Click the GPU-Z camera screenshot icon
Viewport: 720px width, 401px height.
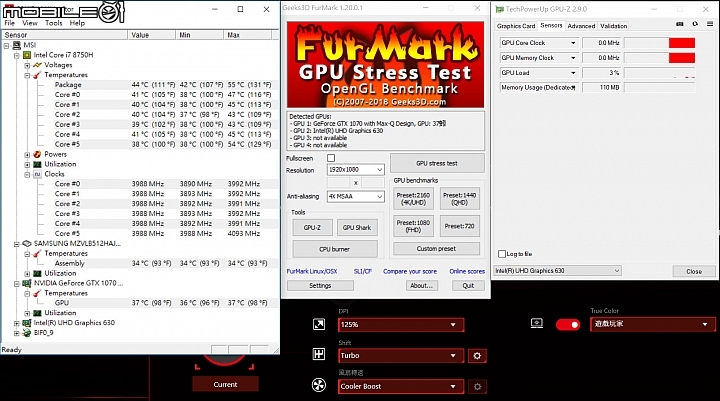[680, 24]
